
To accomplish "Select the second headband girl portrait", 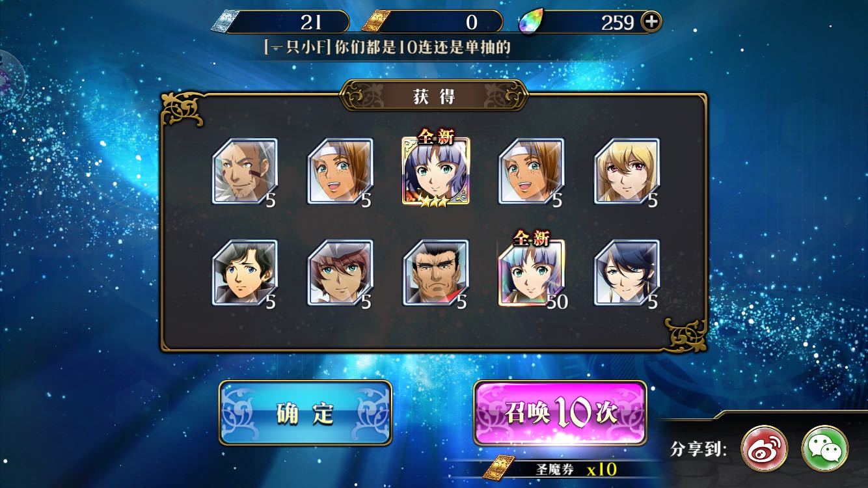I will [x=532, y=171].
